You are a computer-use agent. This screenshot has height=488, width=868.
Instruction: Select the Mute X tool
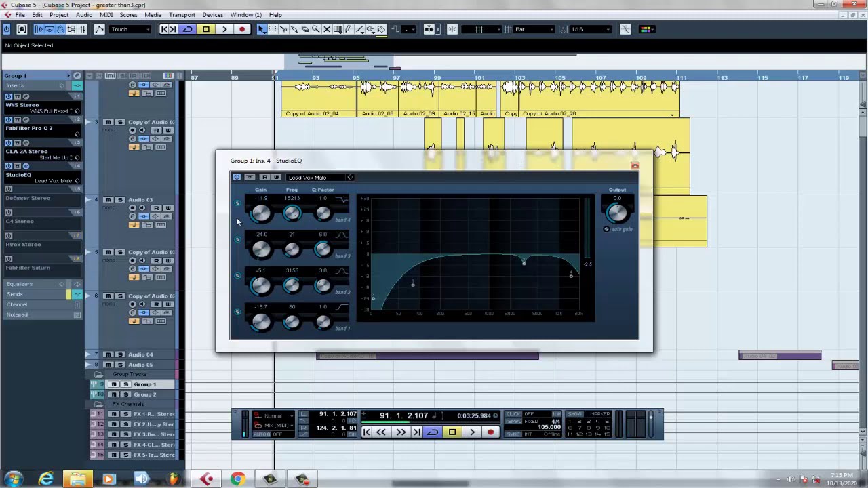coord(327,29)
